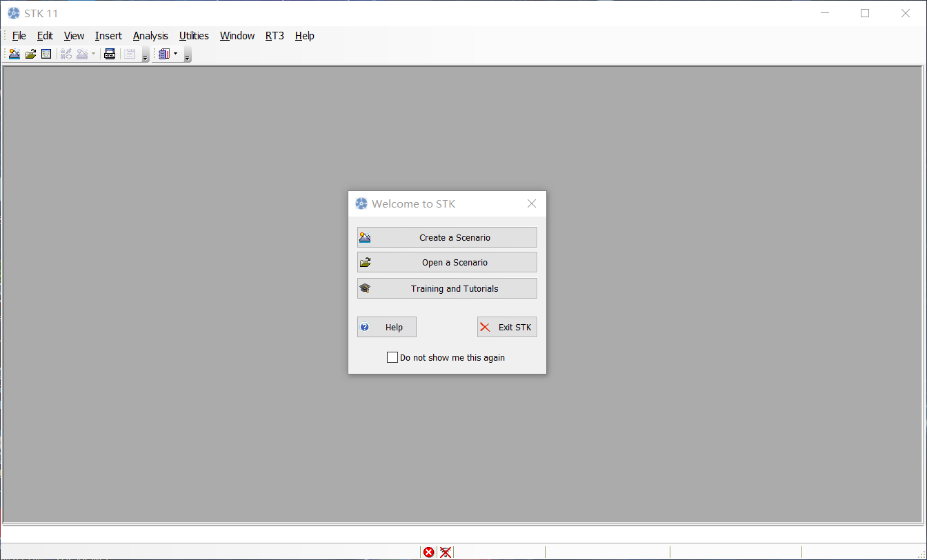Open the RT3 menu

[x=275, y=36]
